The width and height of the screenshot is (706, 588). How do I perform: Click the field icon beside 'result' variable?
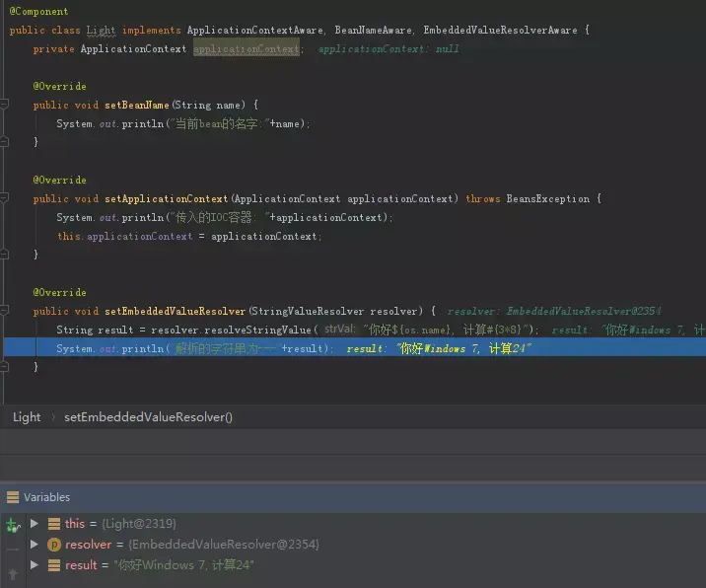54,565
